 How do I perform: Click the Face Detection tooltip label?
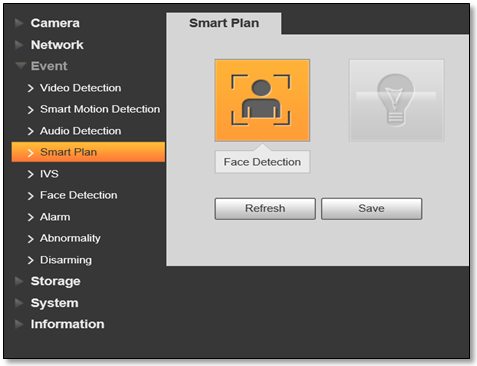[x=262, y=162]
